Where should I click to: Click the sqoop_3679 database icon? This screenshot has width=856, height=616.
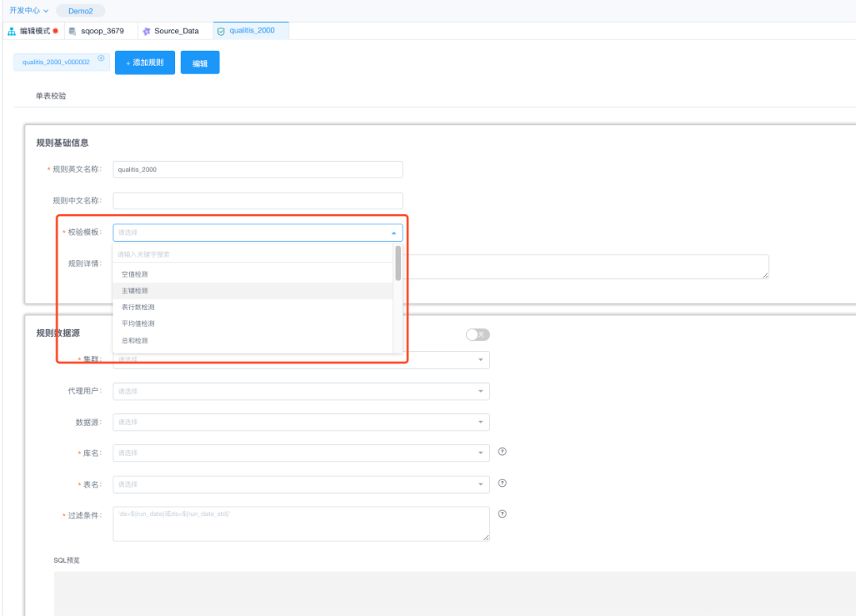(73, 31)
